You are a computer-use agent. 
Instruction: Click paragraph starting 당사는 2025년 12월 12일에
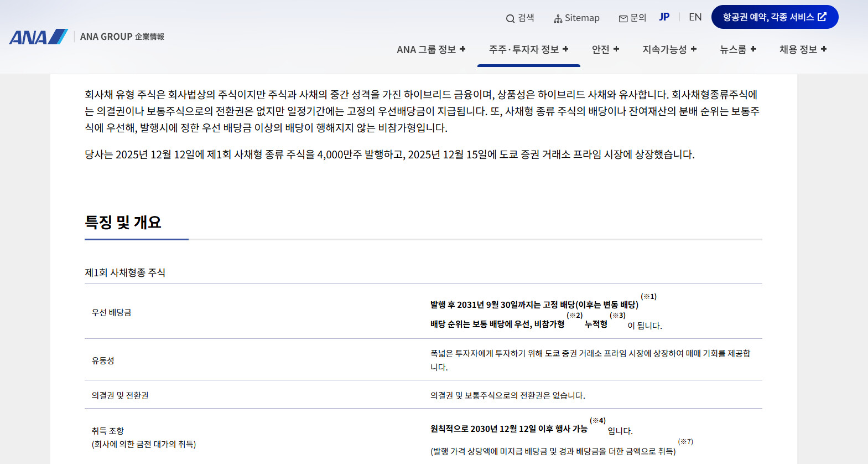(x=389, y=154)
